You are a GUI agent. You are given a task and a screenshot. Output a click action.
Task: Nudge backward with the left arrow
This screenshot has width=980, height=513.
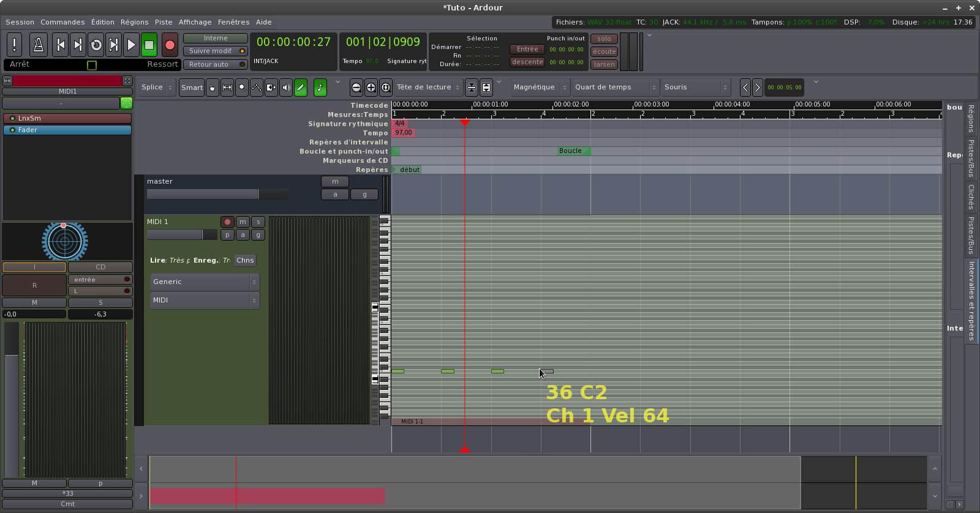click(745, 88)
